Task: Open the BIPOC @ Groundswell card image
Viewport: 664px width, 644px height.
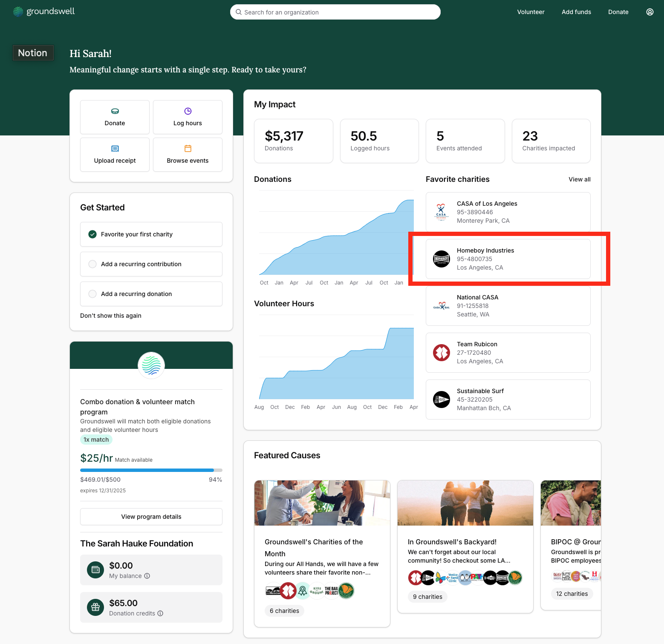Action: point(571,503)
